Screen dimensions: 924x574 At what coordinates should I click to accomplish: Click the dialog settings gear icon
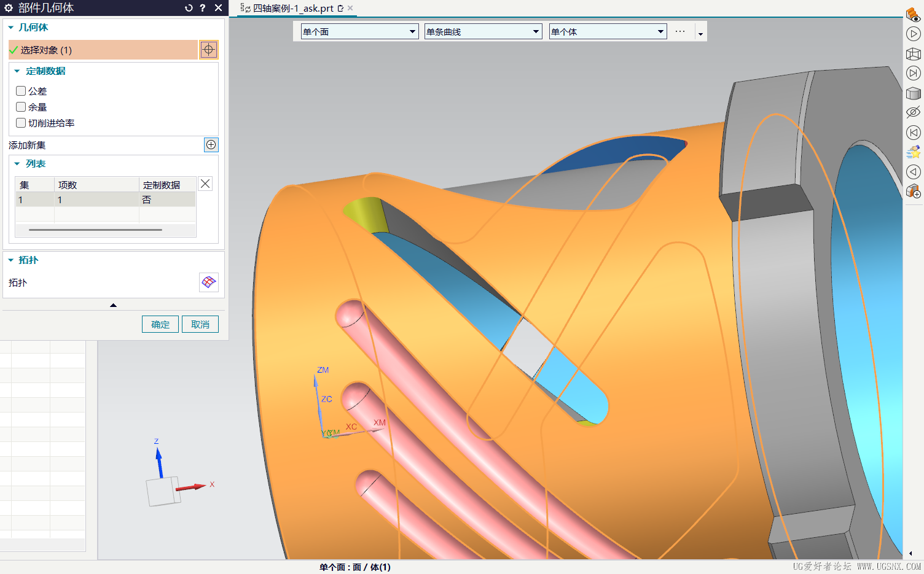pyautogui.click(x=9, y=8)
